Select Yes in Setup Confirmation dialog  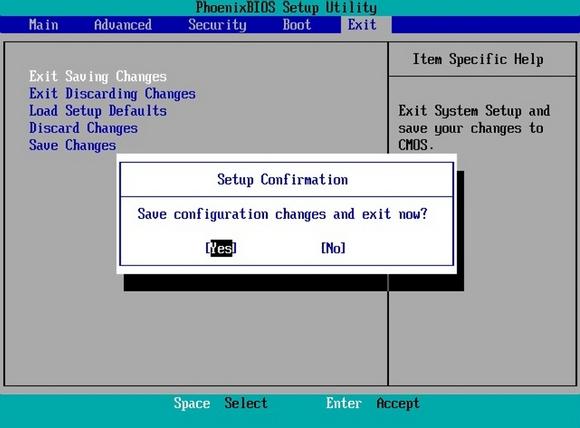(221, 248)
